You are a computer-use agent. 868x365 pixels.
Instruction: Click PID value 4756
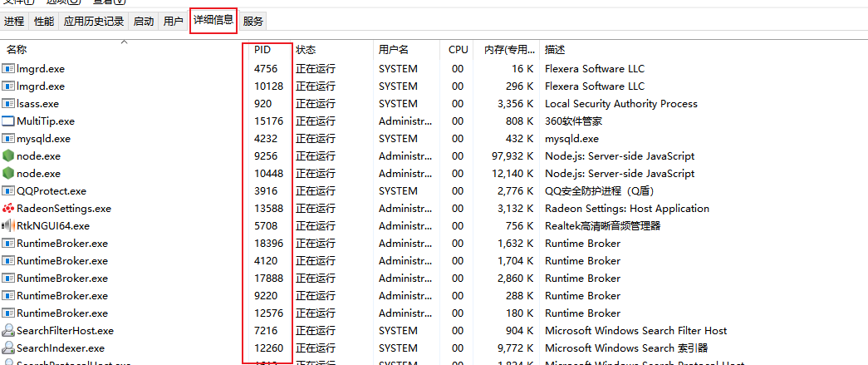pos(266,69)
